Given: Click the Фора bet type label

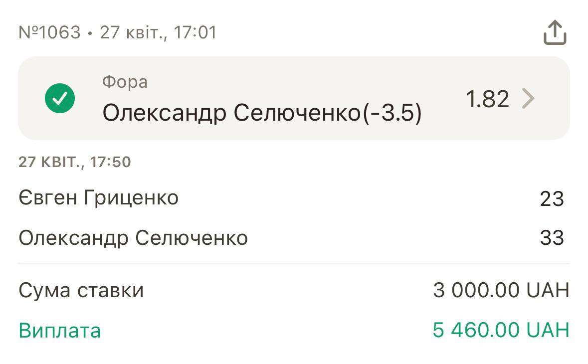Looking at the screenshot, I should (x=125, y=82).
